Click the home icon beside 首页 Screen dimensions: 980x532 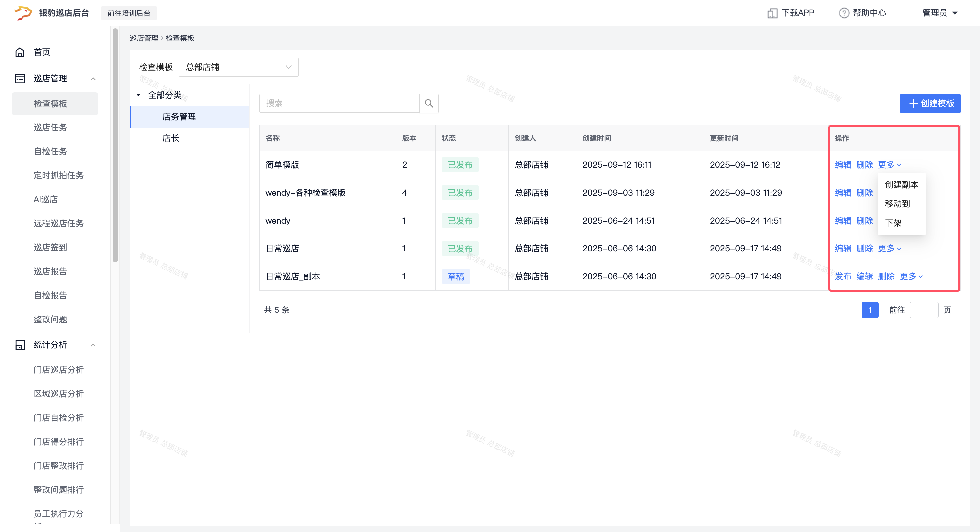coord(20,52)
